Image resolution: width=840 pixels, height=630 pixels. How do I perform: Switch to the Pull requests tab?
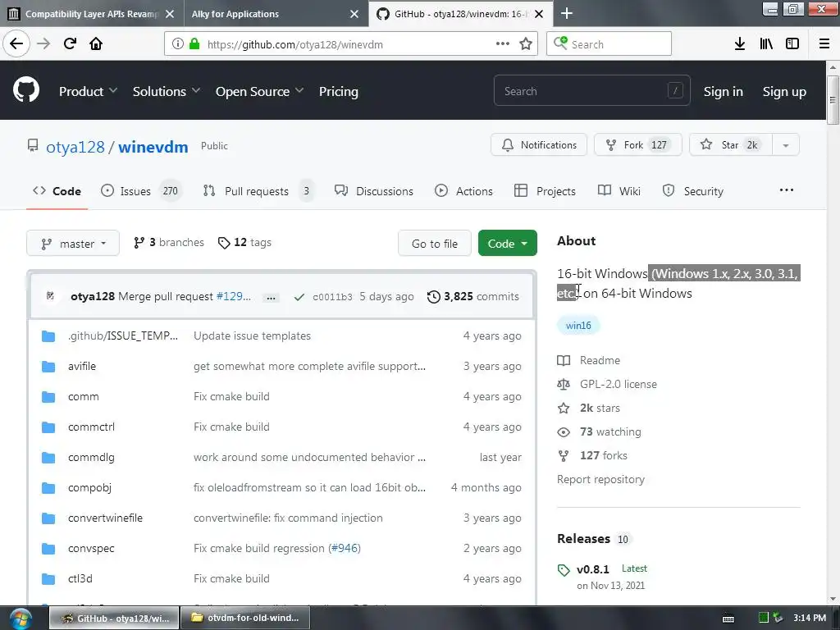coord(259,191)
